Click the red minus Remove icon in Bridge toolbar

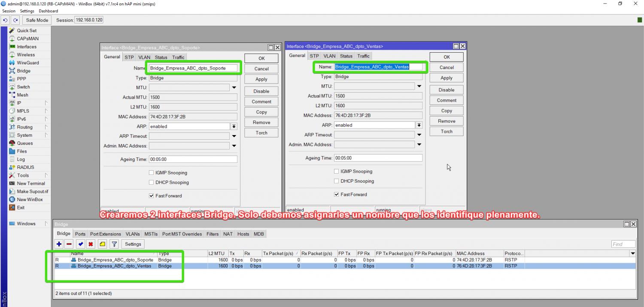point(69,244)
